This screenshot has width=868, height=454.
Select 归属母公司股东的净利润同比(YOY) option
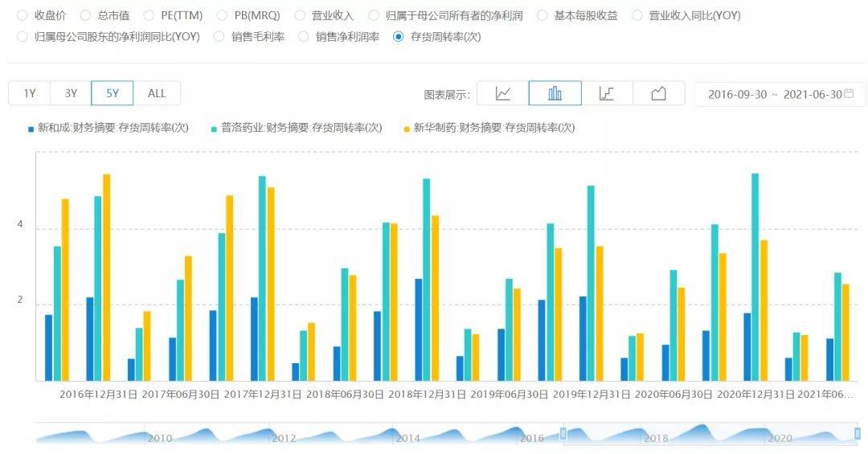23,36
